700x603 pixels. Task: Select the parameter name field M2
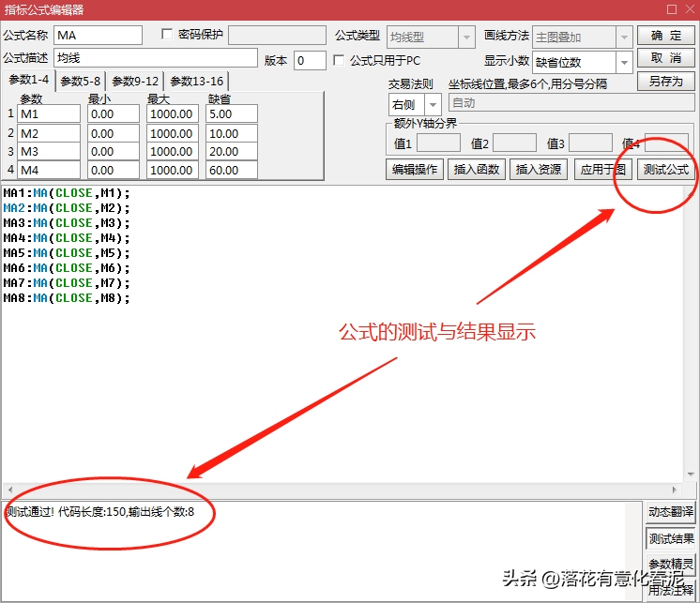(x=49, y=133)
